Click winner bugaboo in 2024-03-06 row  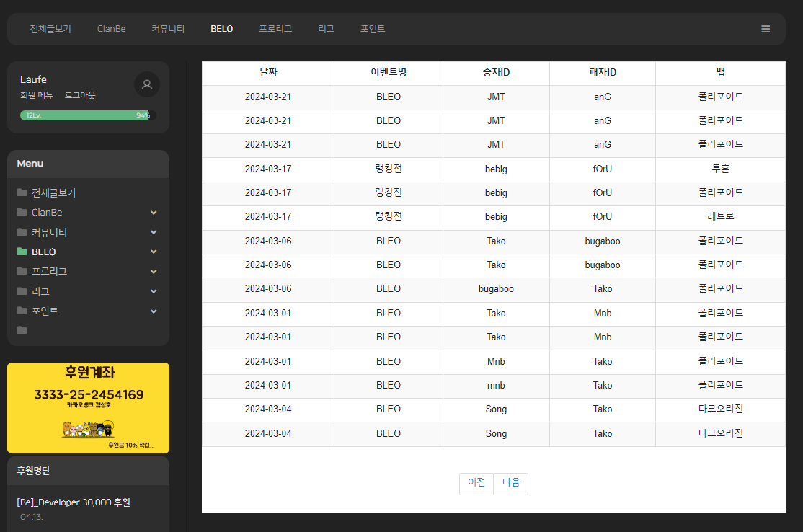click(496, 289)
